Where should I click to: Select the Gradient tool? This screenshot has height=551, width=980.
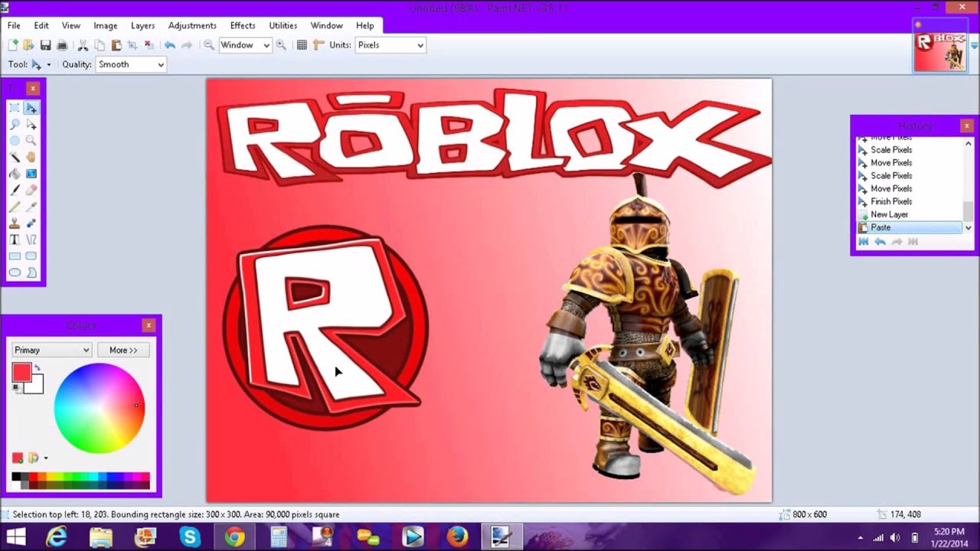coord(31,174)
